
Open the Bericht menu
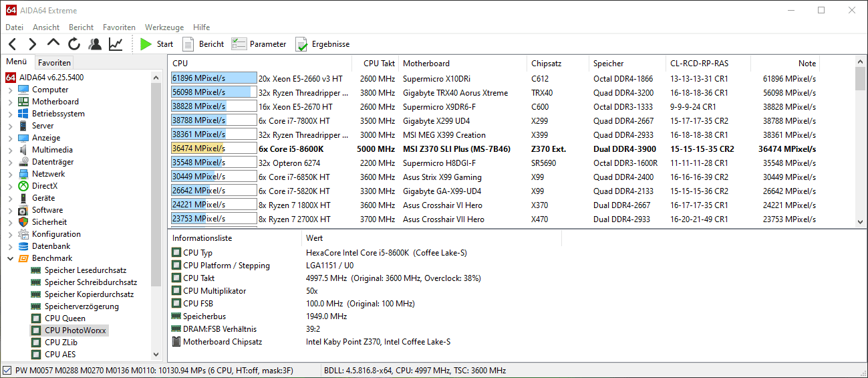(81, 27)
